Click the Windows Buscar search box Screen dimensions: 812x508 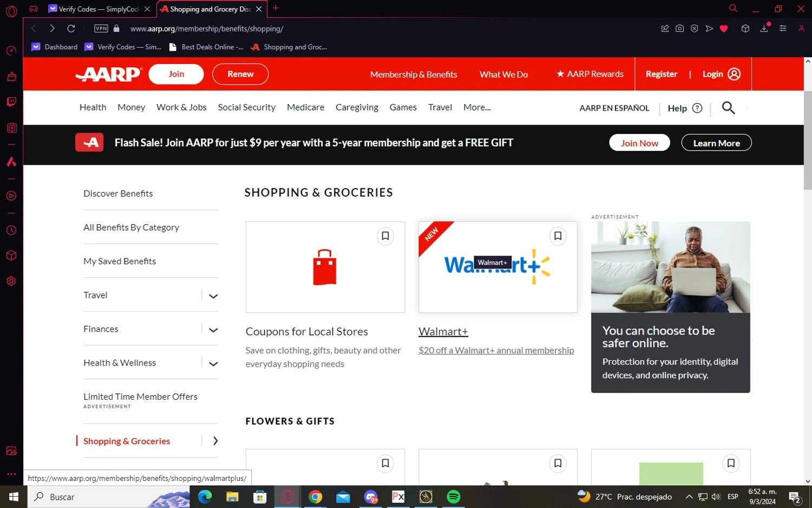[x=109, y=497]
